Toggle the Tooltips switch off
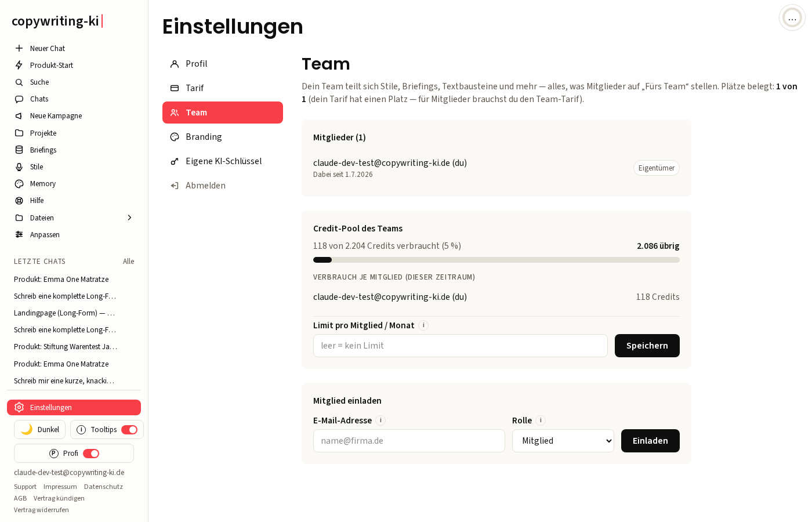 pyautogui.click(x=129, y=430)
